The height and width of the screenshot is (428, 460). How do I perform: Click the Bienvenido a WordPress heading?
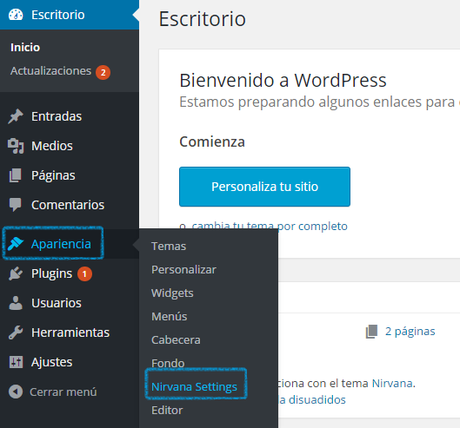283,80
